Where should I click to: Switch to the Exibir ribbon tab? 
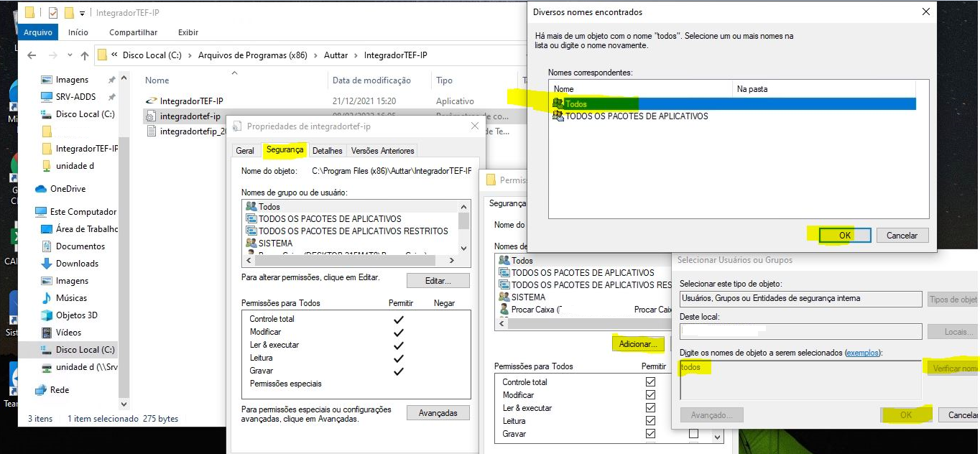[x=188, y=32]
